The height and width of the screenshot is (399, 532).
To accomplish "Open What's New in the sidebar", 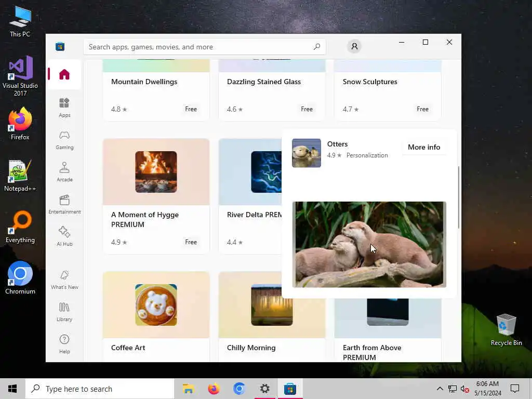I will tap(64, 280).
